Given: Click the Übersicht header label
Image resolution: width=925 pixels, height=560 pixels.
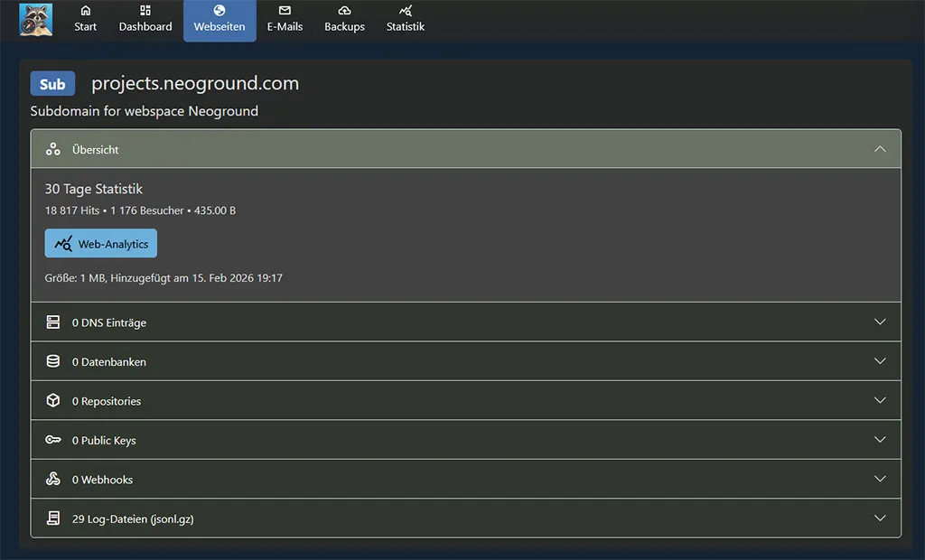Looking at the screenshot, I should [x=95, y=150].
